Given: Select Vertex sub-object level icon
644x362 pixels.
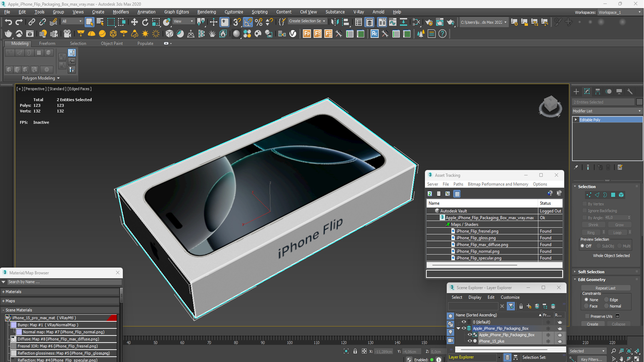Looking at the screenshot, I should [x=589, y=195].
